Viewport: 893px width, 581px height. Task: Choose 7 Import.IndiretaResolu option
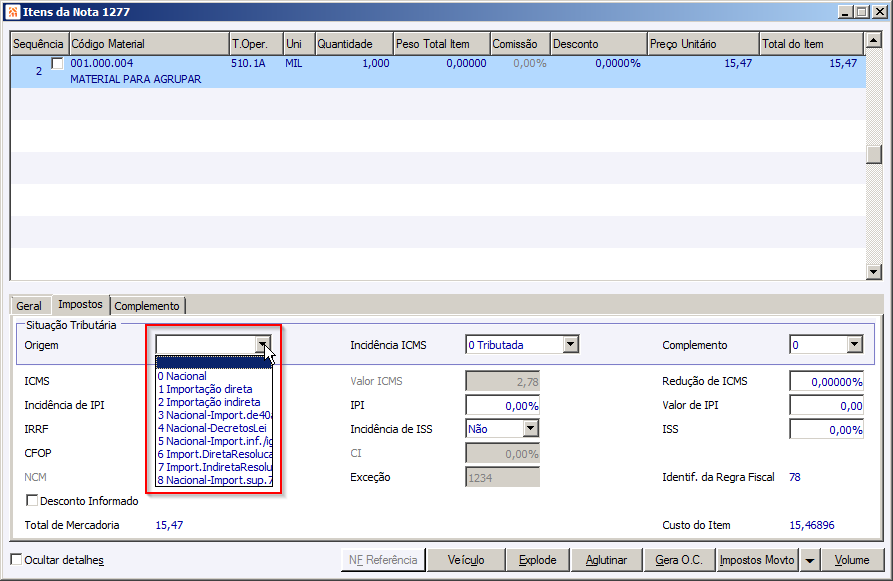[214, 468]
